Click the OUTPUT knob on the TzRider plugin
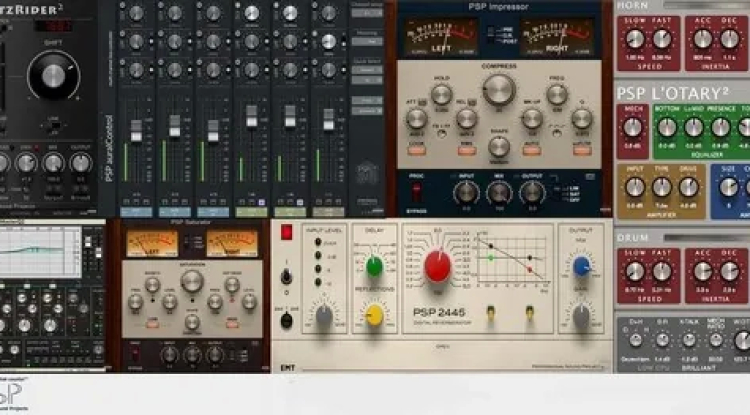 point(80,163)
